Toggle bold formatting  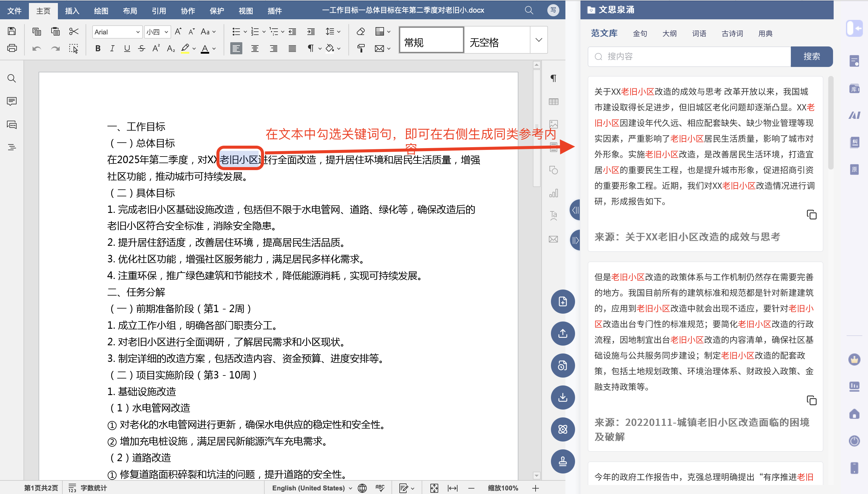point(98,49)
